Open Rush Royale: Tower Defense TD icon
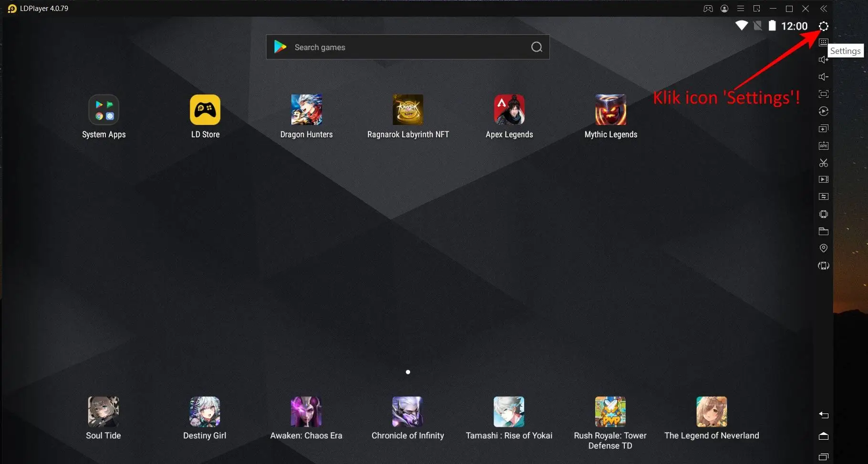 point(610,412)
